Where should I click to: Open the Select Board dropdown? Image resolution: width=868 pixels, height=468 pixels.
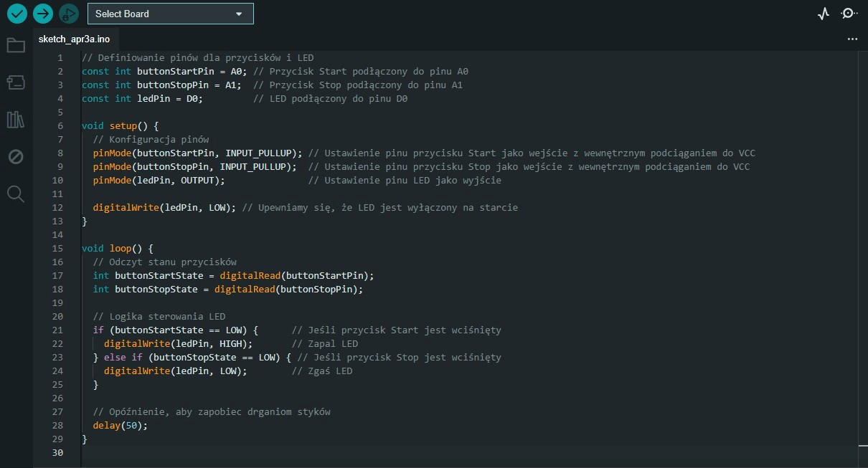pyautogui.click(x=170, y=14)
